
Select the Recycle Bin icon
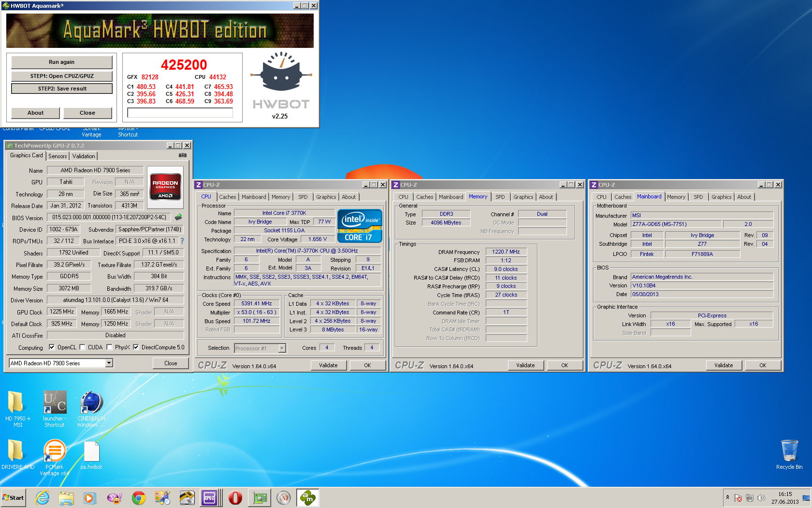click(789, 454)
